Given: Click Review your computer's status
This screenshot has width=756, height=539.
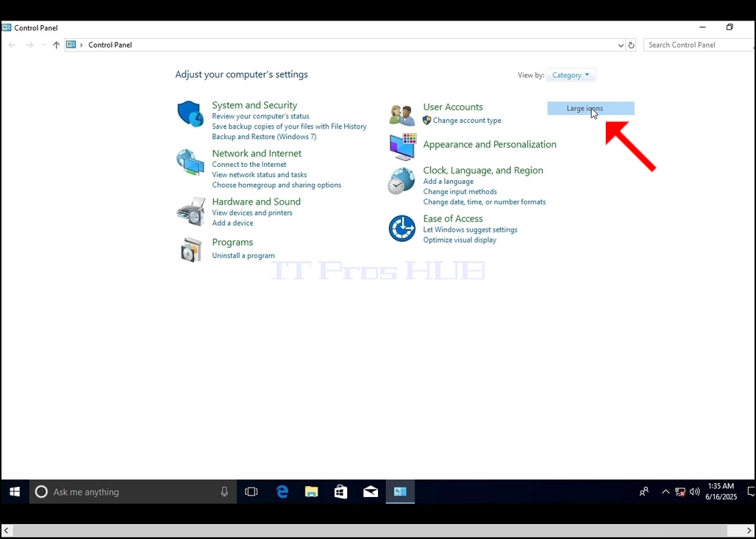Looking at the screenshot, I should (x=261, y=116).
